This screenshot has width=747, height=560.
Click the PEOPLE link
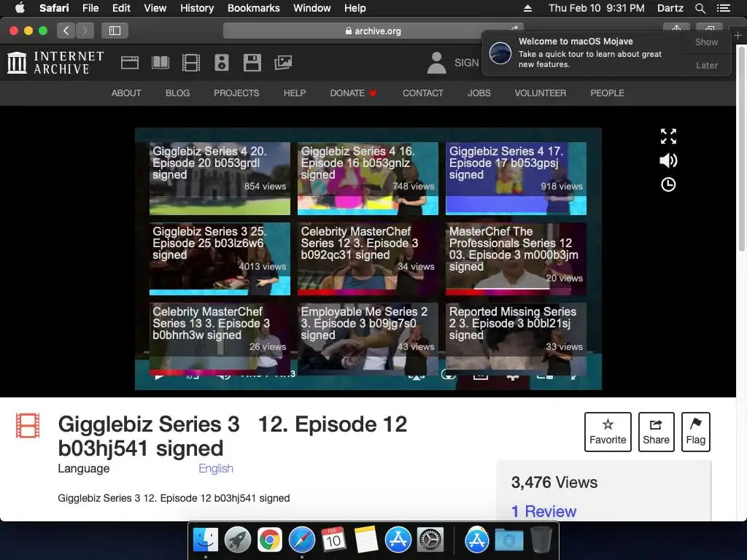click(607, 93)
